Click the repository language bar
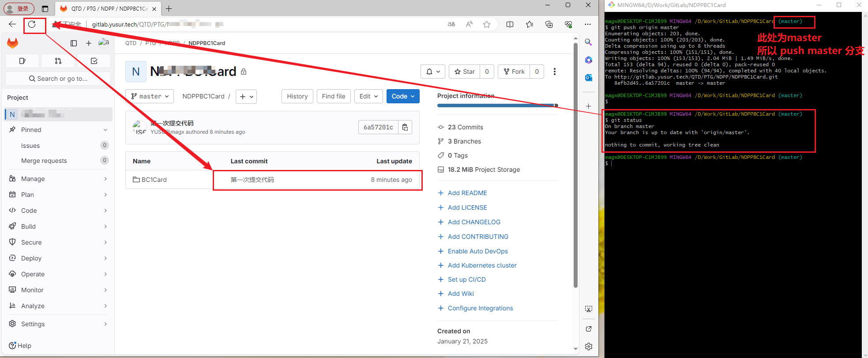Screen dimensions: 868x358 pyautogui.click(x=498, y=106)
